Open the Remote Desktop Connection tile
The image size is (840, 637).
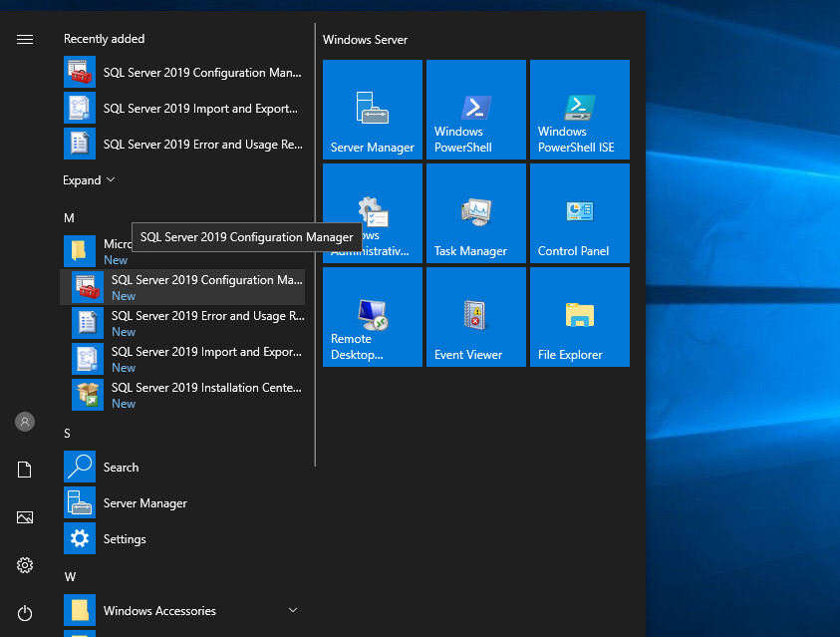click(x=373, y=317)
